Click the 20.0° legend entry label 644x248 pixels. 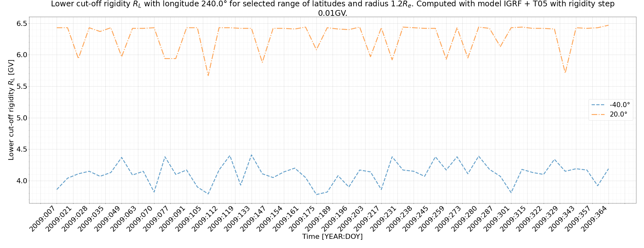[x=618, y=114]
